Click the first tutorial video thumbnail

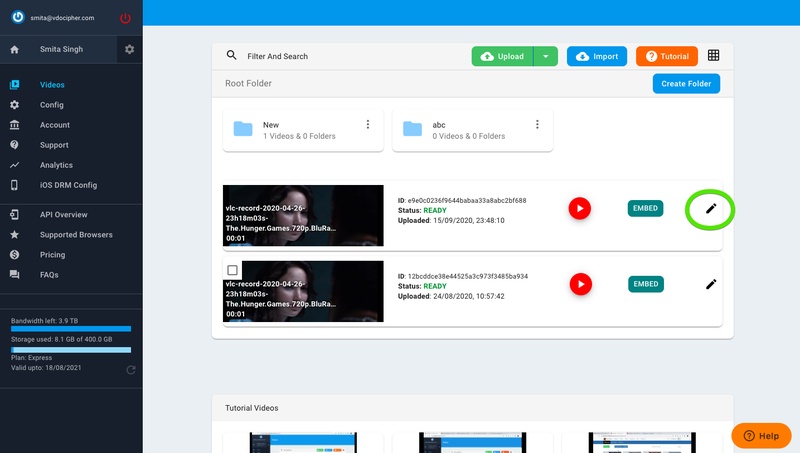click(303, 442)
